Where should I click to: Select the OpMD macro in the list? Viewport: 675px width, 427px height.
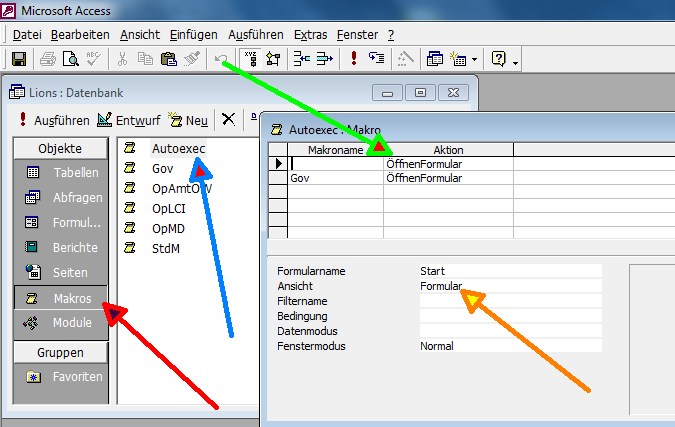click(x=168, y=228)
